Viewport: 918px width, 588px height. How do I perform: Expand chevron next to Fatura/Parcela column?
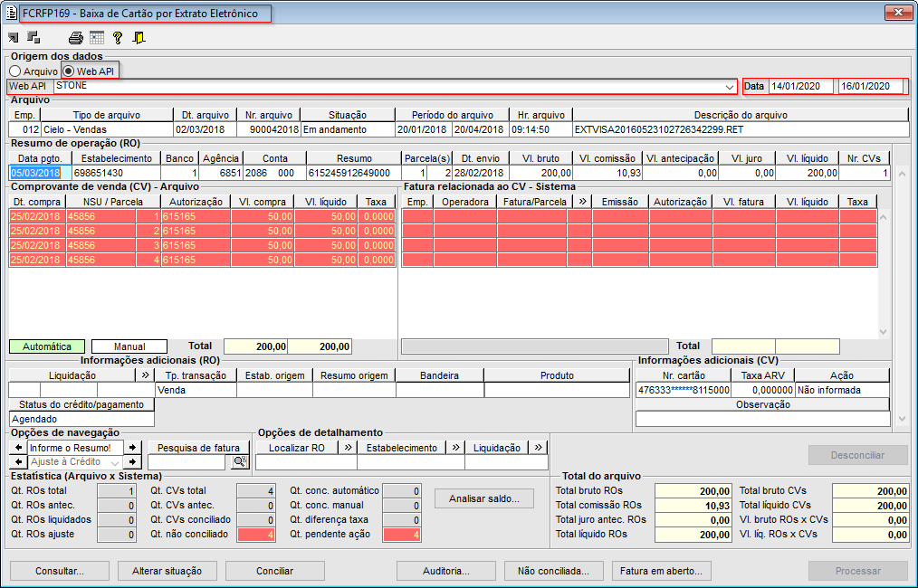(x=582, y=201)
